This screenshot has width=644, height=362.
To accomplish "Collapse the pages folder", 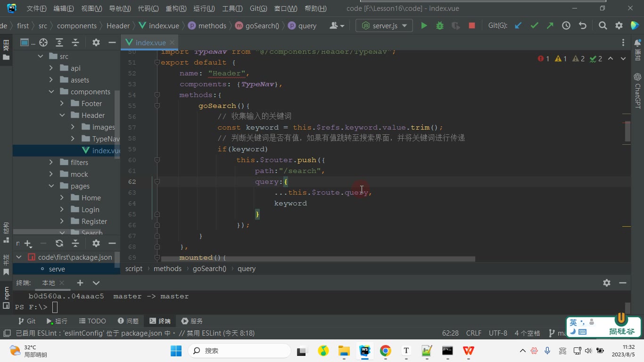I will (51, 186).
